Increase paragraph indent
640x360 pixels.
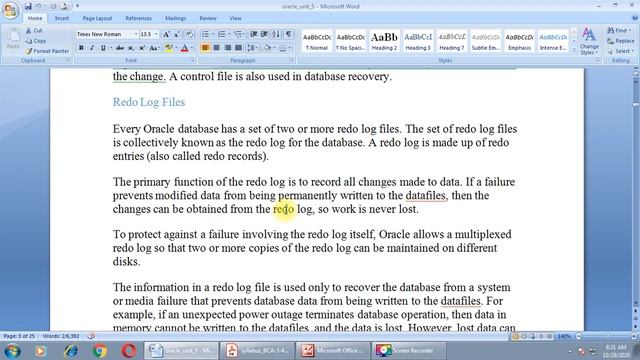pyautogui.click(x=264, y=34)
